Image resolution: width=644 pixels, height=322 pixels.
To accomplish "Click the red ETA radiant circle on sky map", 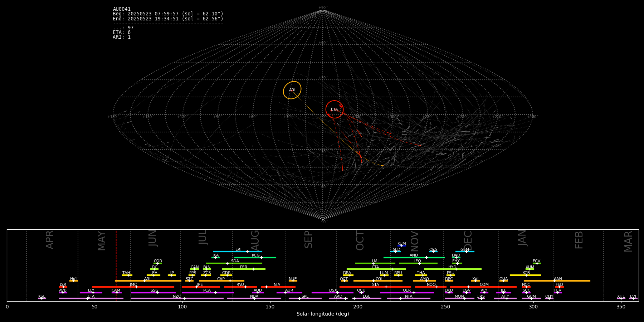I will [x=335, y=109].
